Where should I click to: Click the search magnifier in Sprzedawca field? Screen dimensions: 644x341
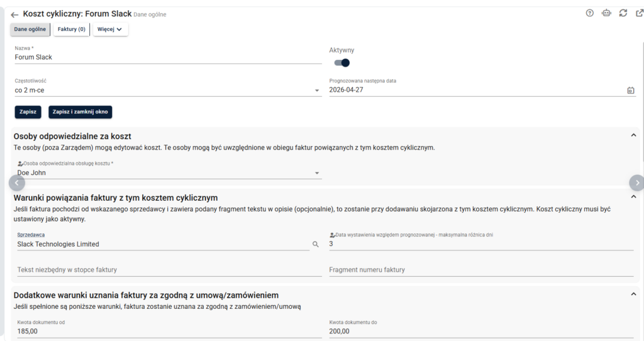pyautogui.click(x=316, y=245)
